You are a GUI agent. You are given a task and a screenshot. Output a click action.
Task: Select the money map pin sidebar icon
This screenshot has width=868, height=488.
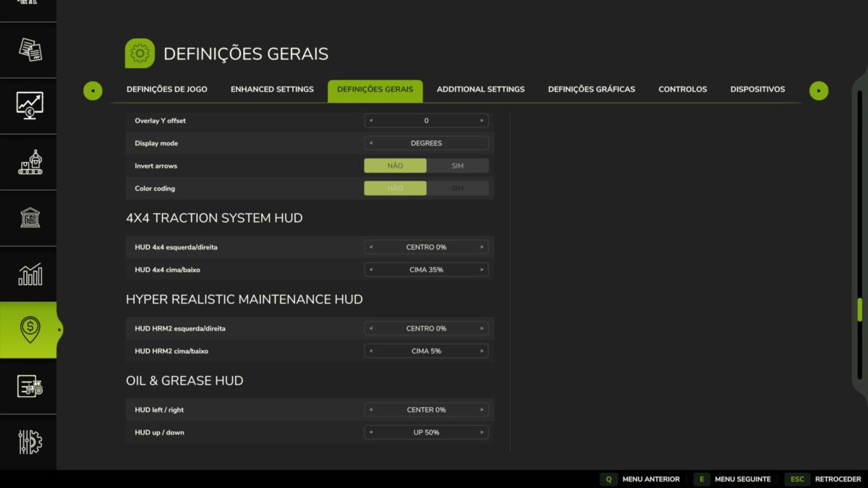pos(30,330)
